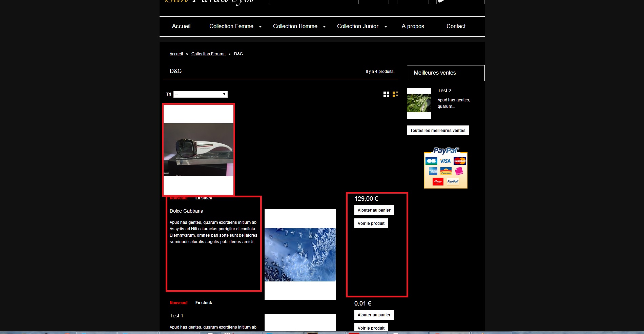Open the Contact menu item
644x334 pixels.
click(x=456, y=26)
